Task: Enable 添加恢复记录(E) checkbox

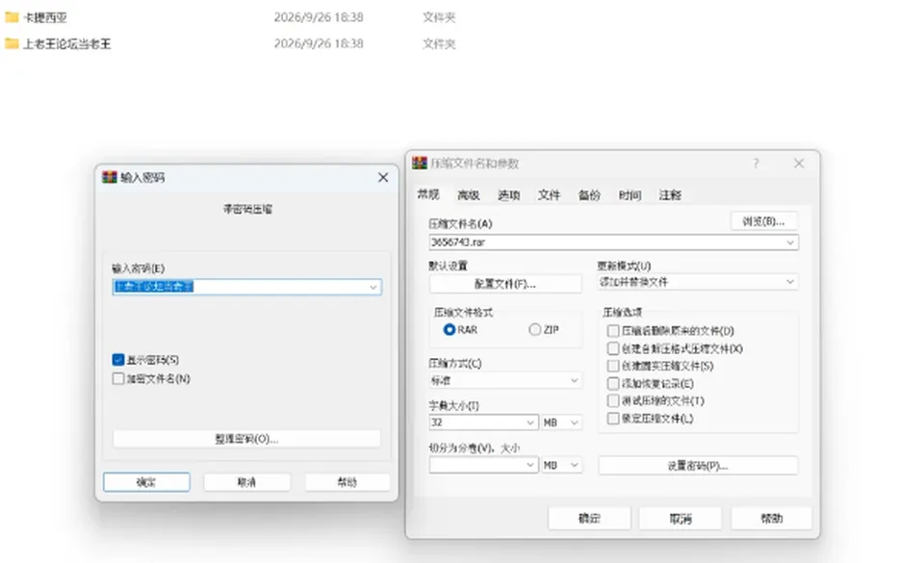Action: coord(613,384)
